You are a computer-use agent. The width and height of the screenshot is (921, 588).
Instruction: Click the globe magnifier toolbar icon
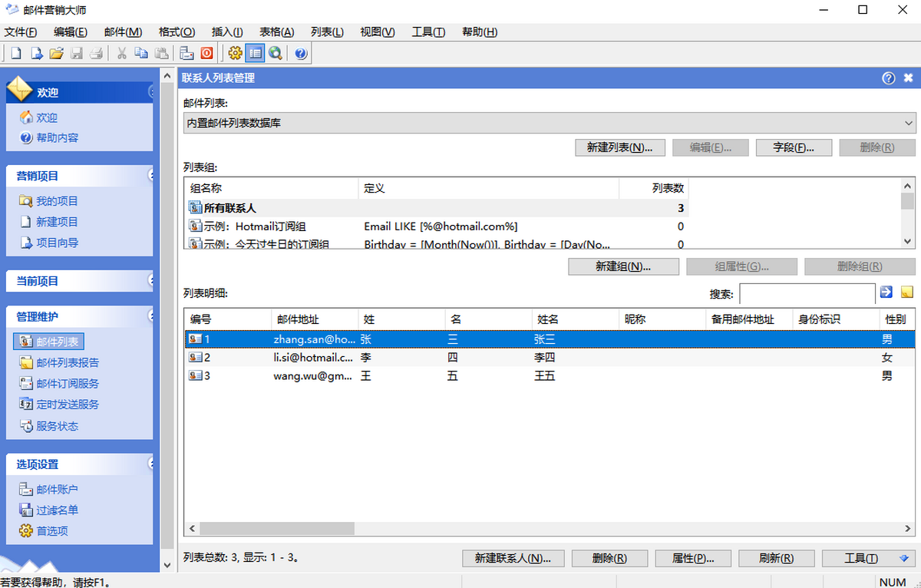coord(275,53)
